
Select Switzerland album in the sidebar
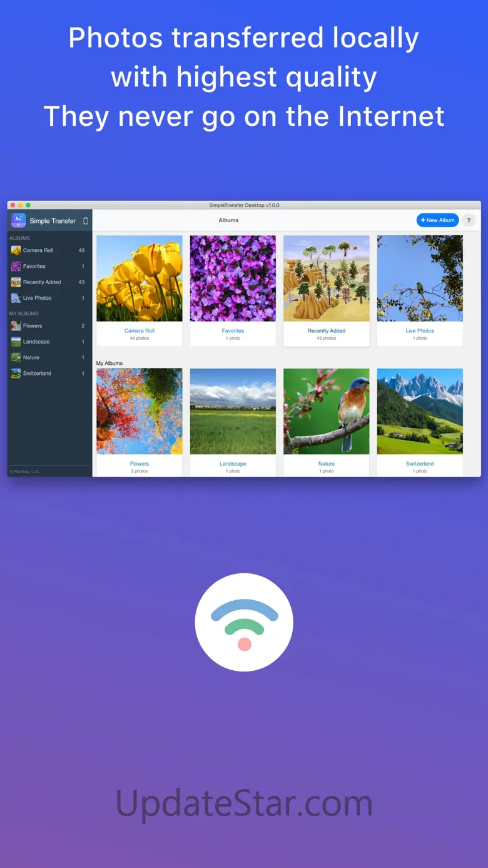coord(49,374)
